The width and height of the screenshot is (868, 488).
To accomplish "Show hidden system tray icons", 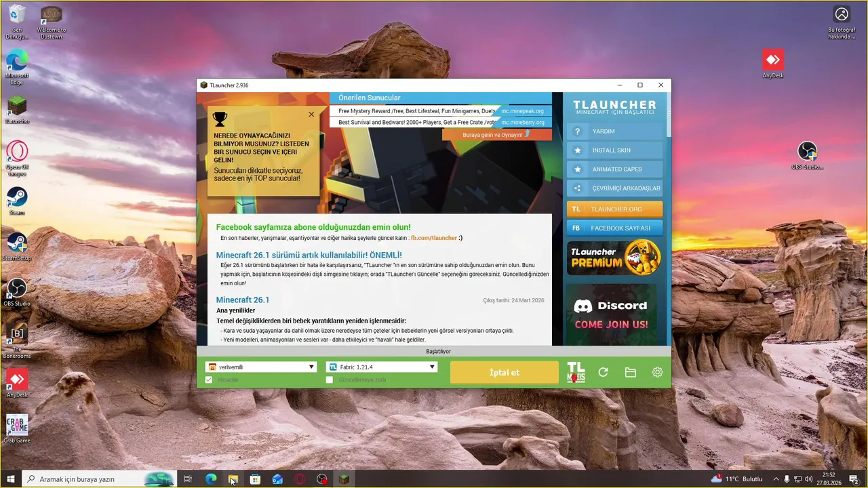I will [776, 479].
